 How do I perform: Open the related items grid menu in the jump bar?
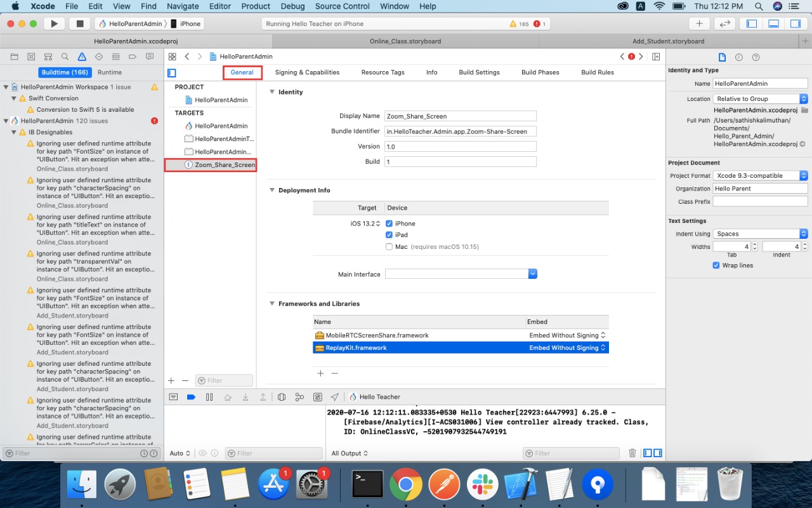172,57
